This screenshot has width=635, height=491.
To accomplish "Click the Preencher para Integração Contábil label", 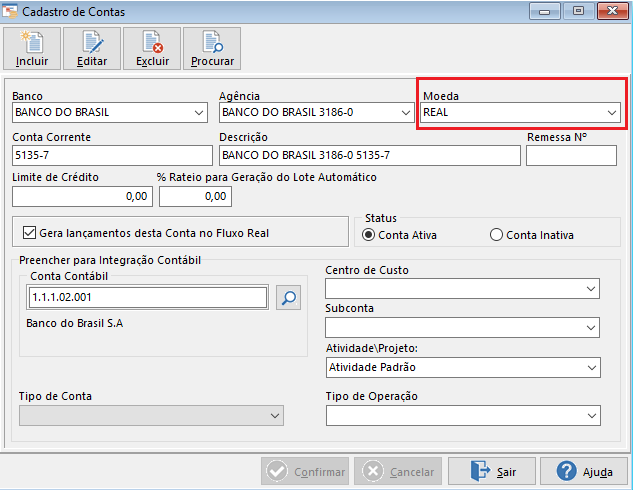I will 110,260.
